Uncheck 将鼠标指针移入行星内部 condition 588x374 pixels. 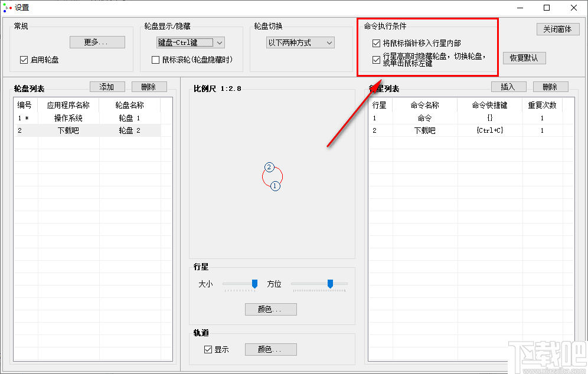375,42
